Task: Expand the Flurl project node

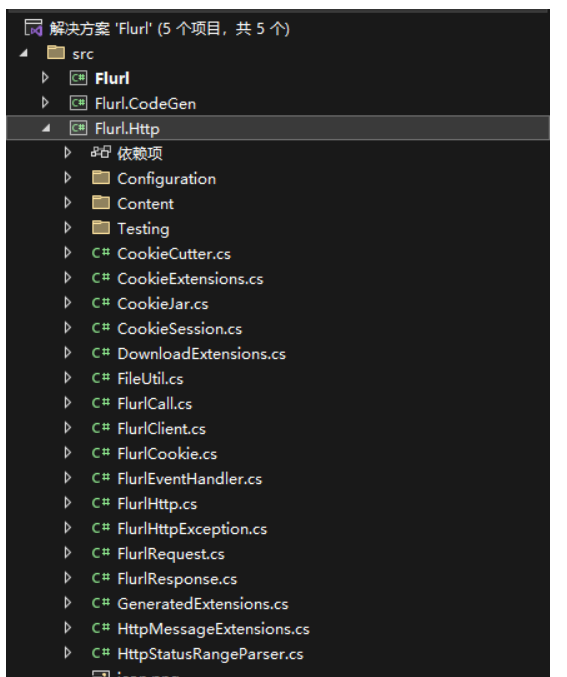Action: (x=45, y=78)
